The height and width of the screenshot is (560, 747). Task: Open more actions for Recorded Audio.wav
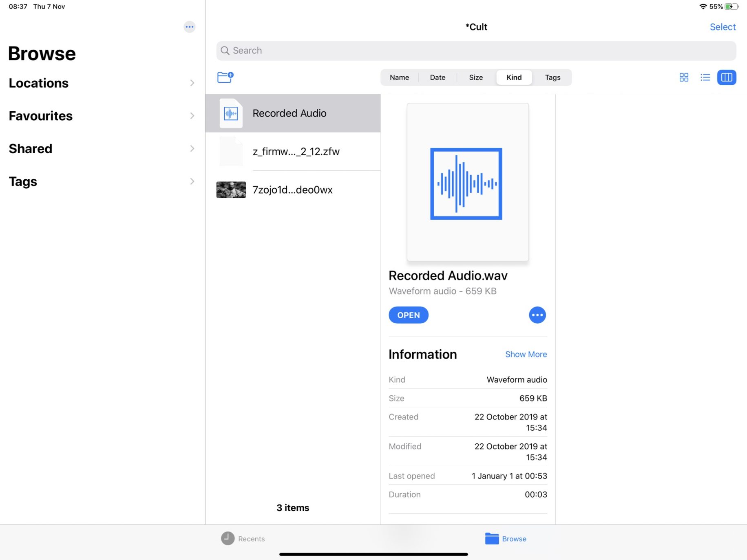click(537, 315)
